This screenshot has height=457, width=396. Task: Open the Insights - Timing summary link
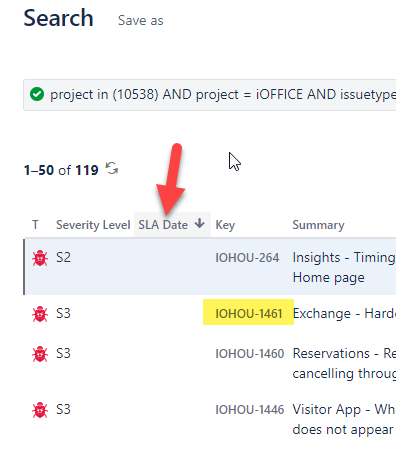click(344, 267)
